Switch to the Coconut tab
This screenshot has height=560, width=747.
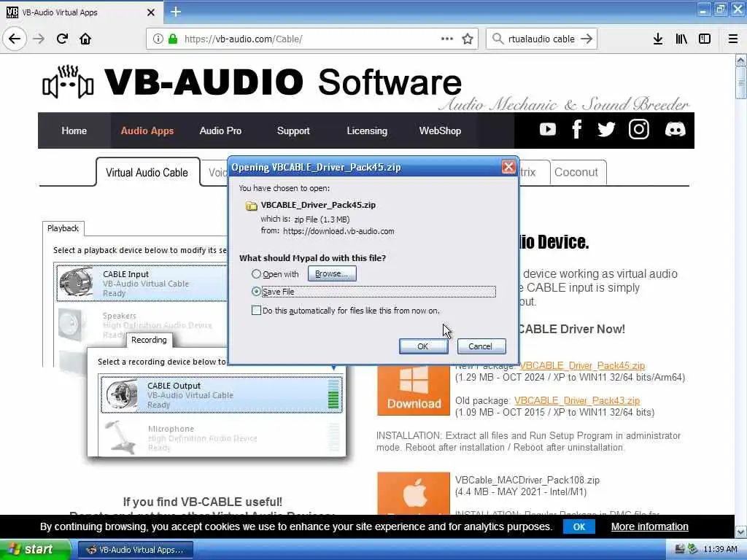[x=578, y=172]
